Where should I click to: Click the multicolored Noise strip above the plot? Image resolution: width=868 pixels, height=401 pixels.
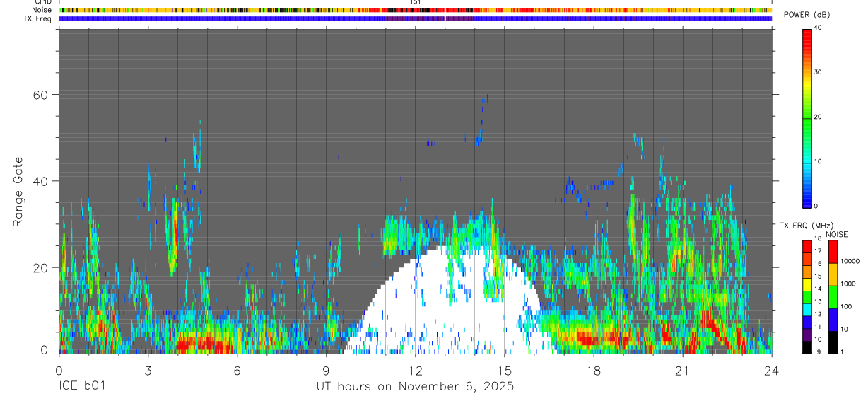click(416, 10)
